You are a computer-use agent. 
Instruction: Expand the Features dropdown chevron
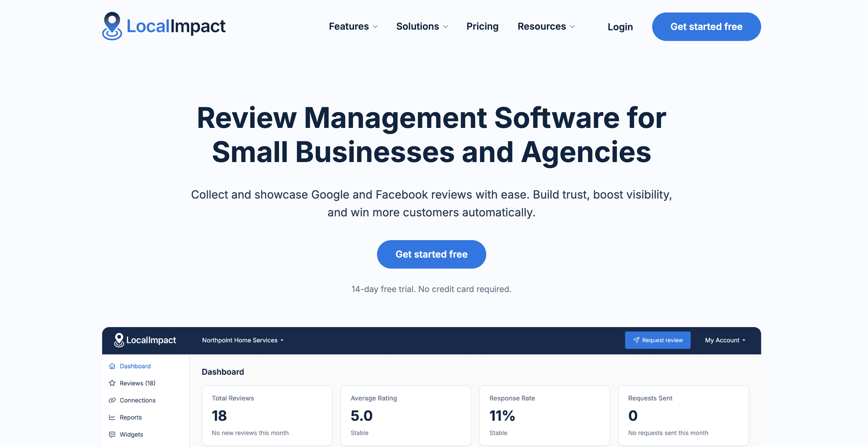pos(375,27)
